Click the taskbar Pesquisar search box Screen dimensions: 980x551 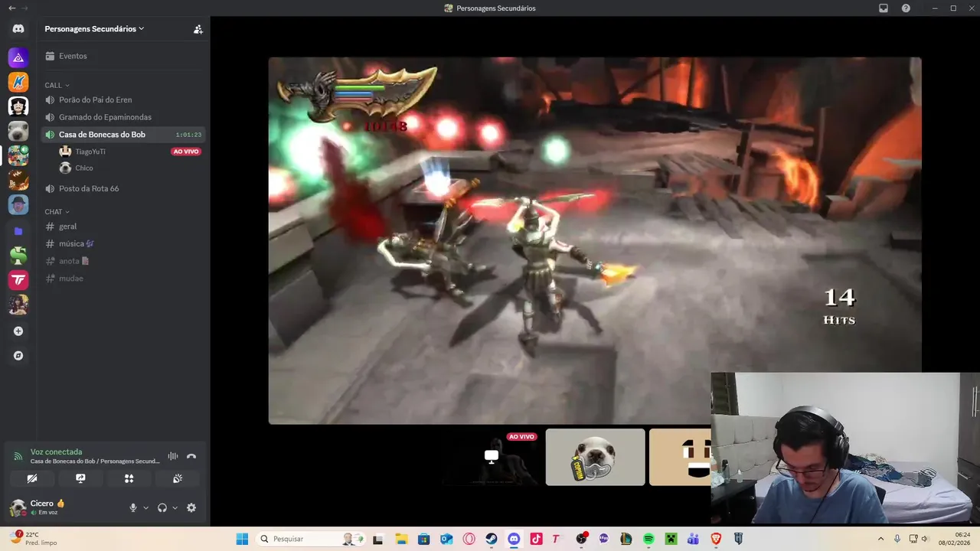310,539
